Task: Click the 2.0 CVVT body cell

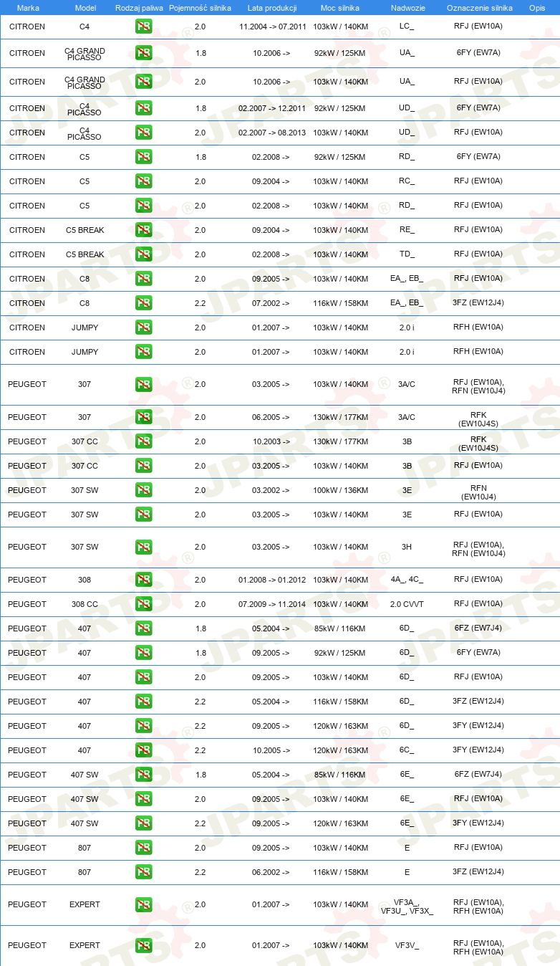Action: tap(407, 605)
